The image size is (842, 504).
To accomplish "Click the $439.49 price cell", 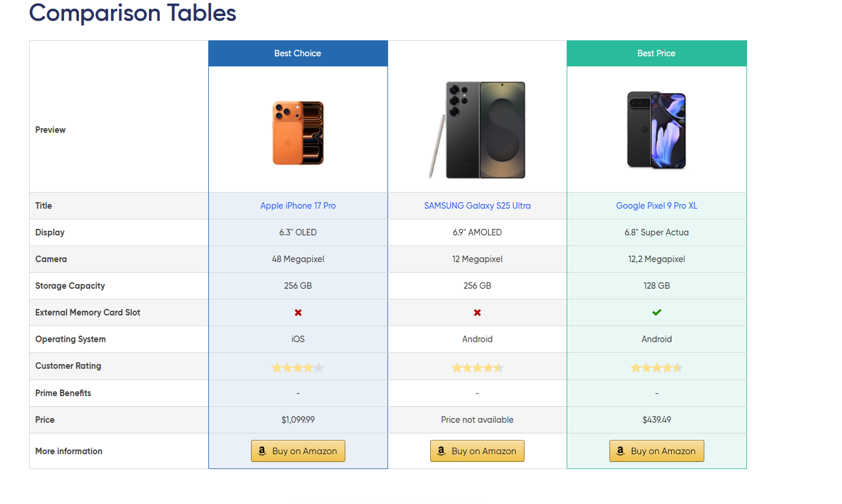I will pyautogui.click(x=656, y=420).
